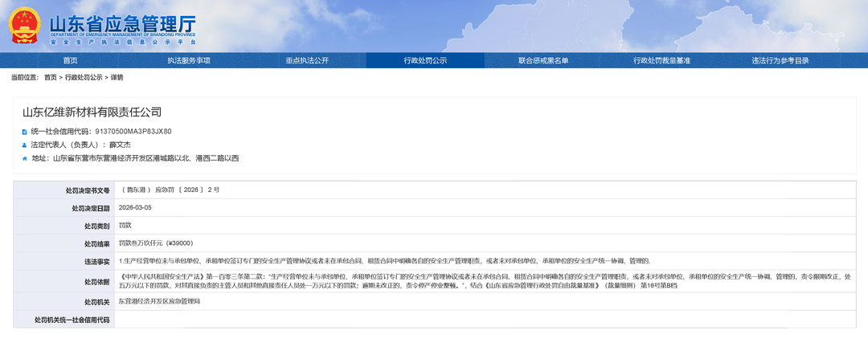Click the national emblem logo
Viewport: 868px width, 363px height.
pyautogui.click(x=25, y=25)
